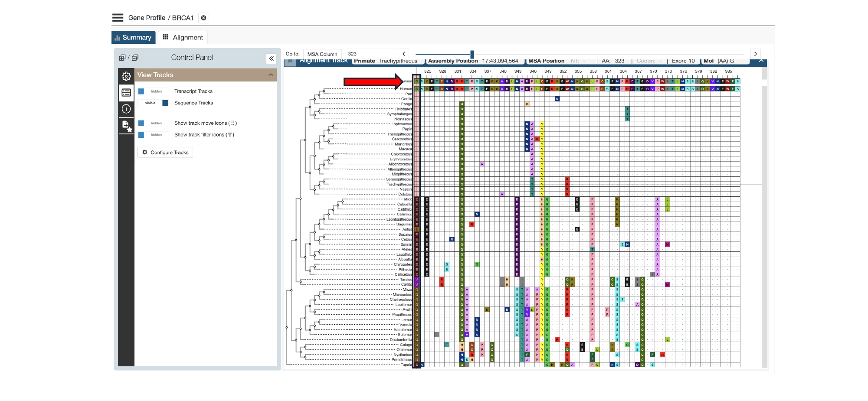Open the settings gear in the sidebar
The width and height of the screenshot is (868, 401).
click(x=126, y=76)
